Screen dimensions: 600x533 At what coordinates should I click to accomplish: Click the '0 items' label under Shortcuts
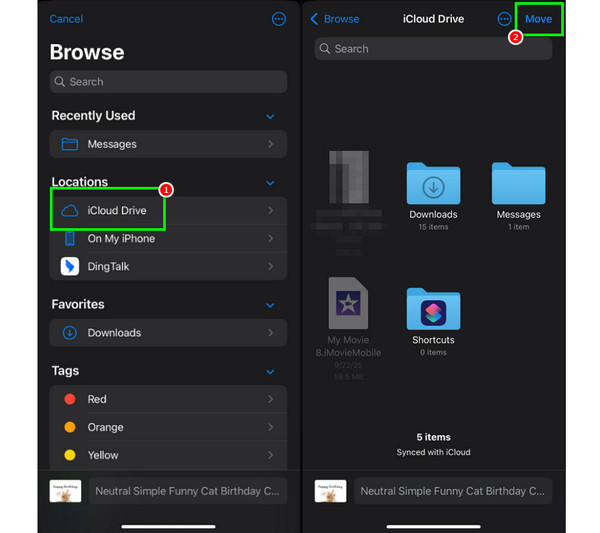click(433, 352)
